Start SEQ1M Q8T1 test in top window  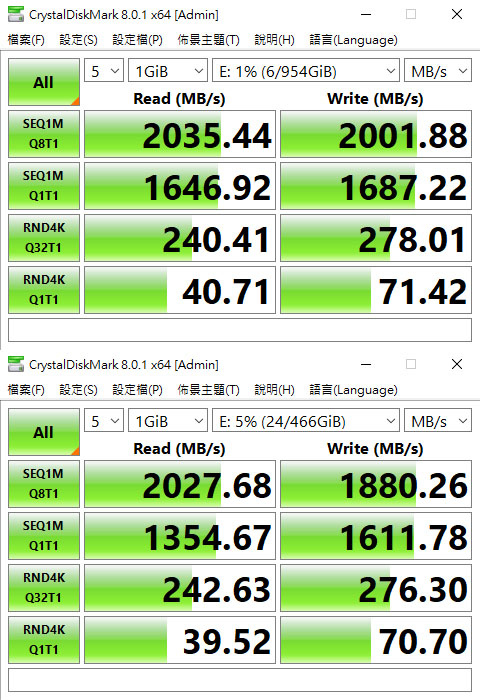pos(44,134)
